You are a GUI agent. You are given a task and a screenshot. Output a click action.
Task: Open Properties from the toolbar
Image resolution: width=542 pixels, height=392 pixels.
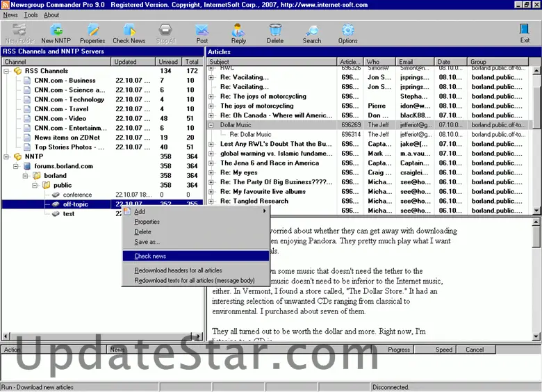click(92, 33)
